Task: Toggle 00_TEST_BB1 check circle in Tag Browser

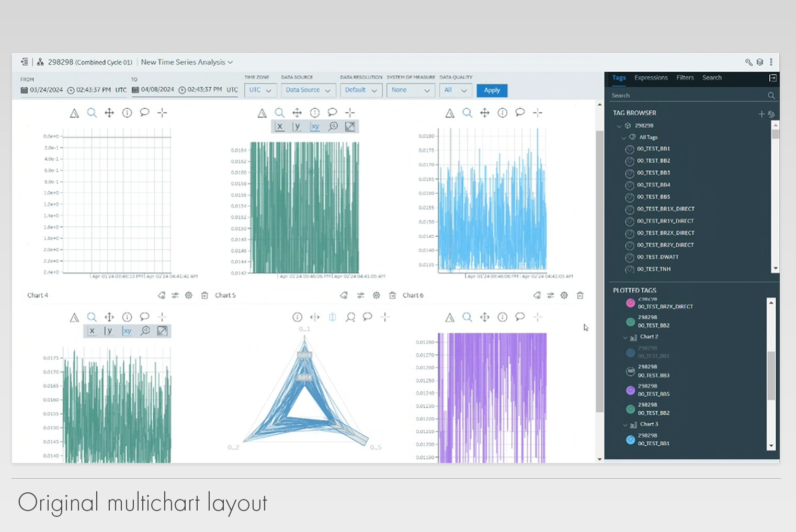Action: (x=630, y=149)
